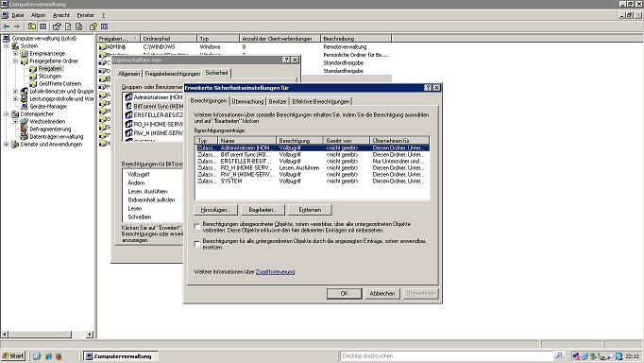This screenshot has height=363, width=644.
Task: Click the Computerverwaltung taskbar button
Action: tap(120, 356)
